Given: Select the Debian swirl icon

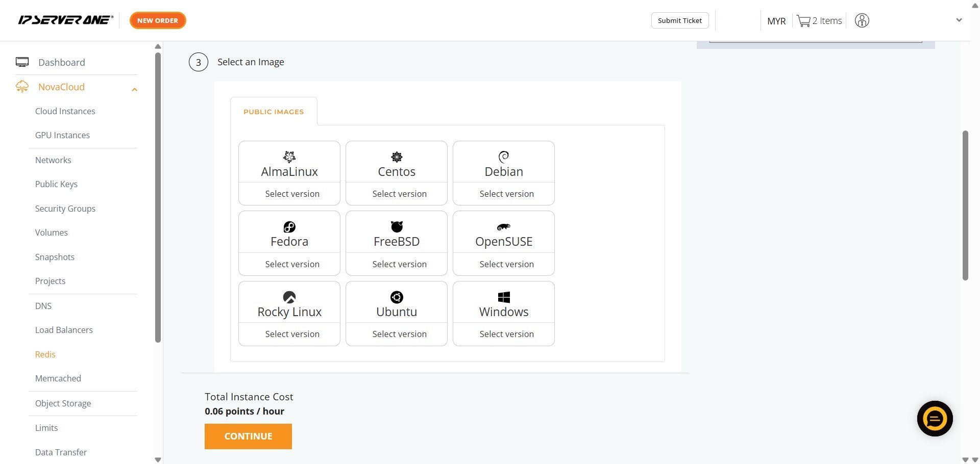Looking at the screenshot, I should 504,157.
